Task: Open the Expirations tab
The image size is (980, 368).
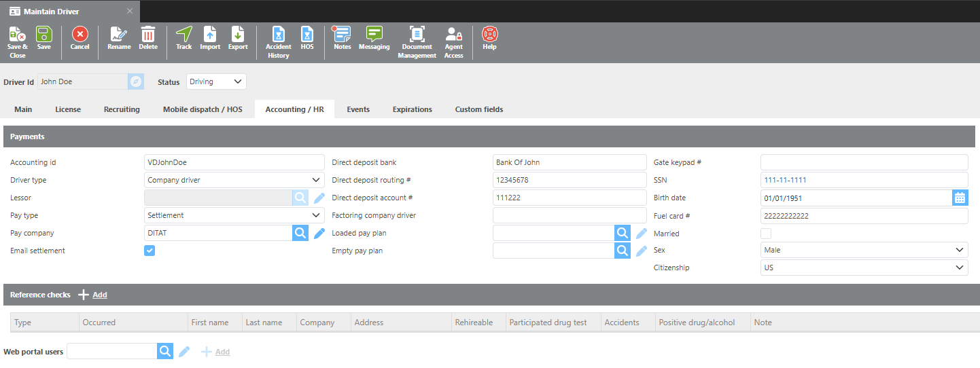Action: pos(412,109)
